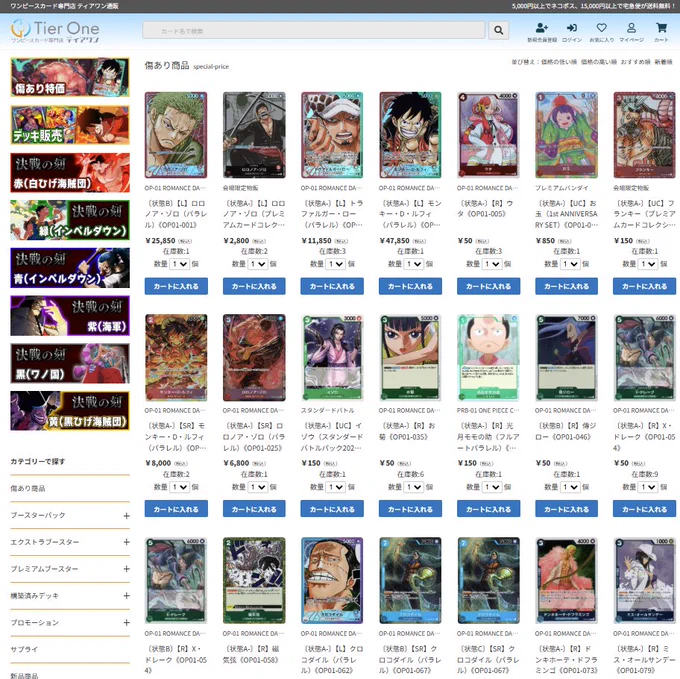
Task: Sort by lowest price 価格の低い順
Action: 559,62
